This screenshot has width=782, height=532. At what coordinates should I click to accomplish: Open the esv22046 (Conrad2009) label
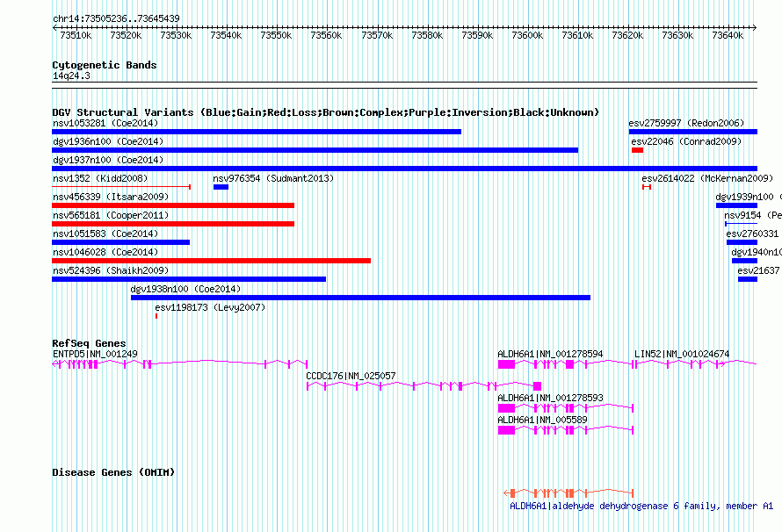pos(686,141)
